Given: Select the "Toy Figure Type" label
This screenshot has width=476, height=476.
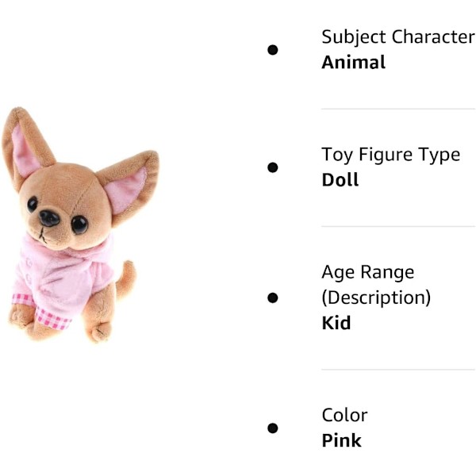Looking at the screenshot, I should point(390,154).
